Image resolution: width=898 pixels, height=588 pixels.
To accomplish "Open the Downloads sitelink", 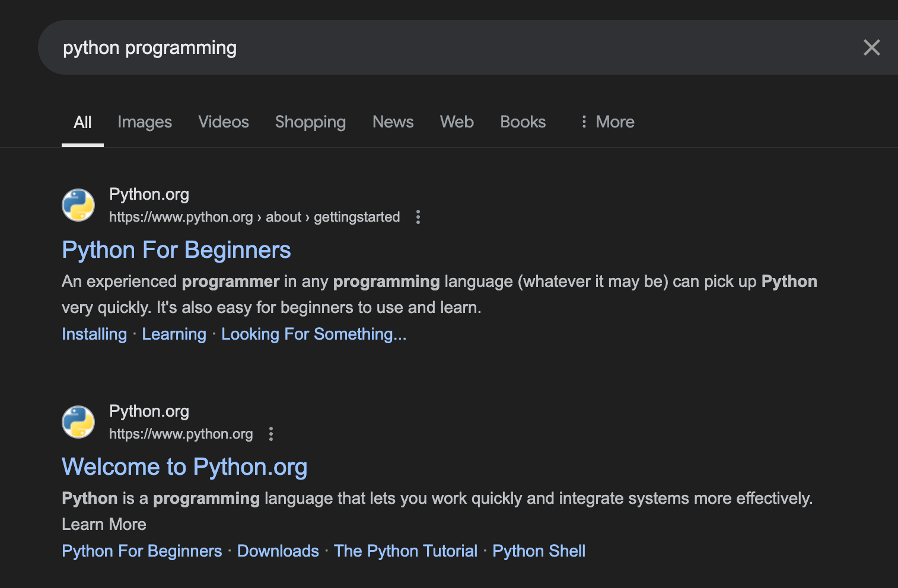I will pyautogui.click(x=278, y=551).
